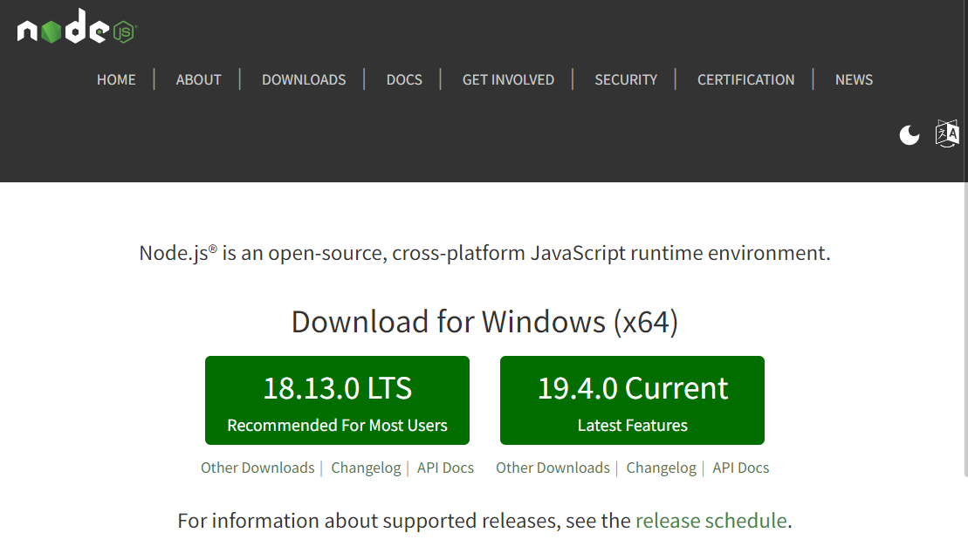Click the page's vertical scrollbar
This screenshot has height=560, width=968.
(965, 330)
